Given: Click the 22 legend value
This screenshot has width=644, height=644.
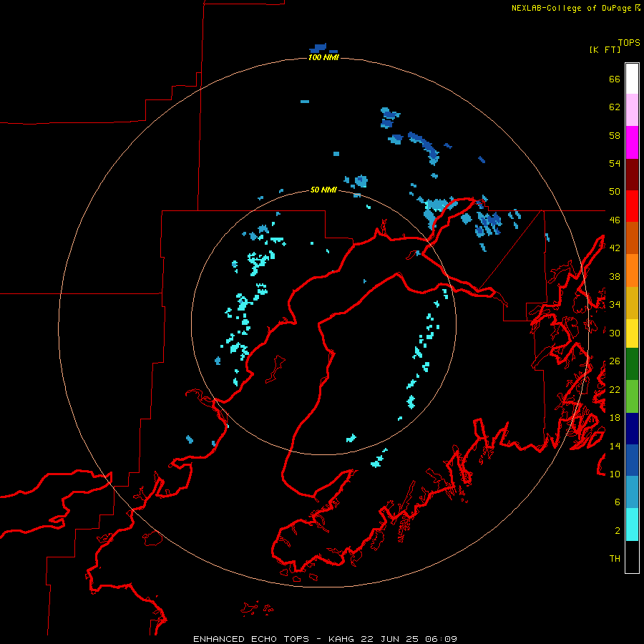Looking at the screenshot, I should coord(615,389).
